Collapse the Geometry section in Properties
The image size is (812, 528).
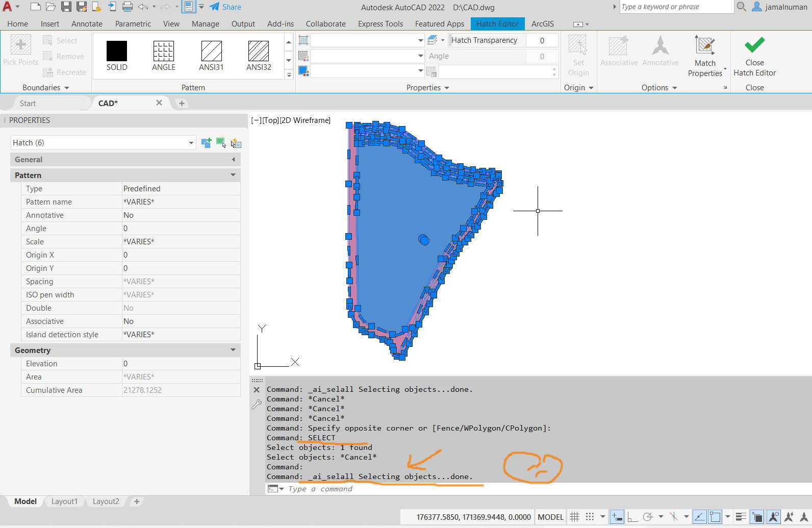pos(233,350)
